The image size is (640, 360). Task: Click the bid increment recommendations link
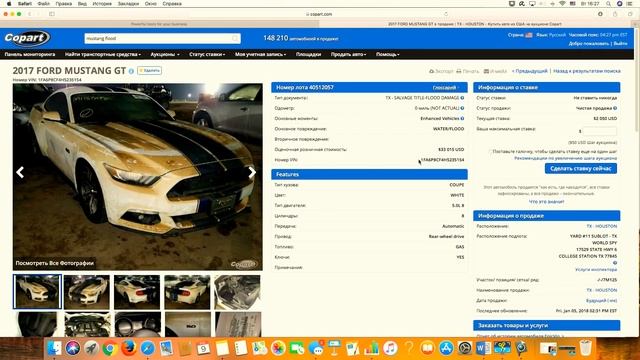[565, 158]
